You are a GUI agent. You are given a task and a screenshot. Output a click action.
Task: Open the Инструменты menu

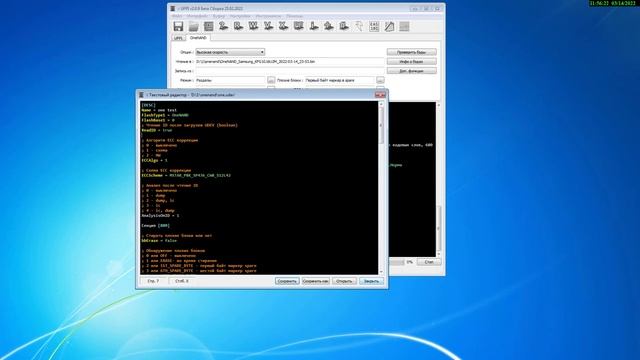click(x=268, y=16)
